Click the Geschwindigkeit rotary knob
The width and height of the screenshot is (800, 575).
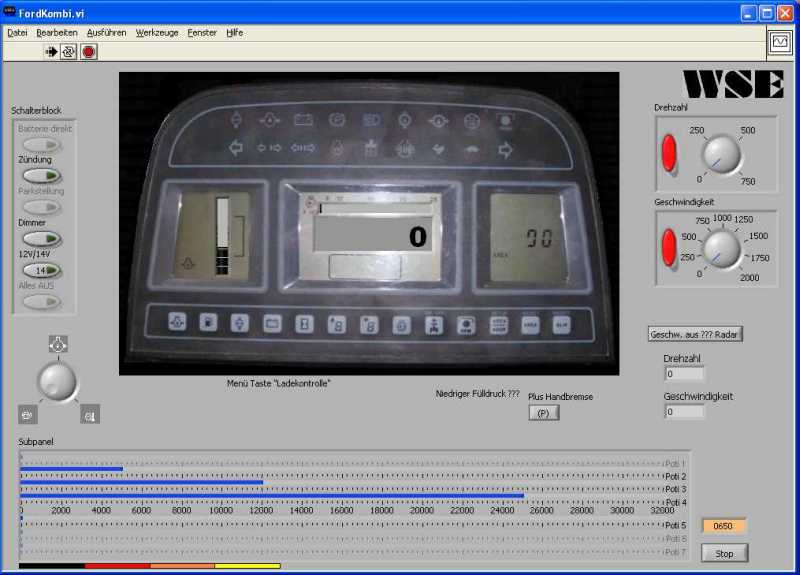[x=721, y=249]
